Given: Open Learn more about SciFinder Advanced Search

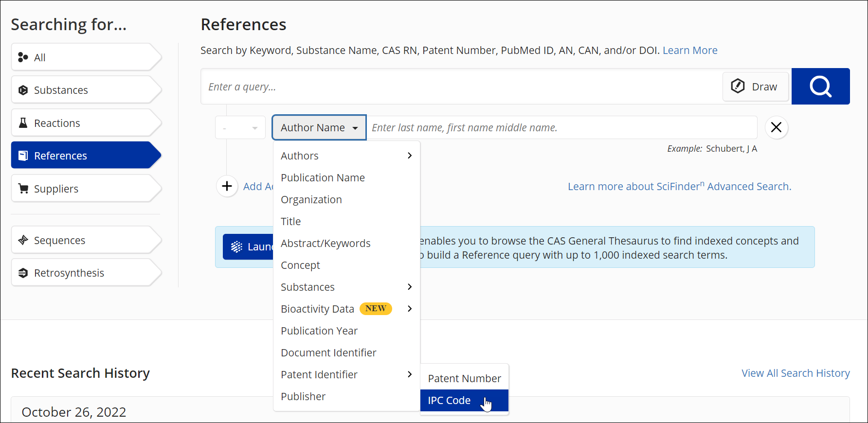Looking at the screenshot, I should [x=679, y=186].
